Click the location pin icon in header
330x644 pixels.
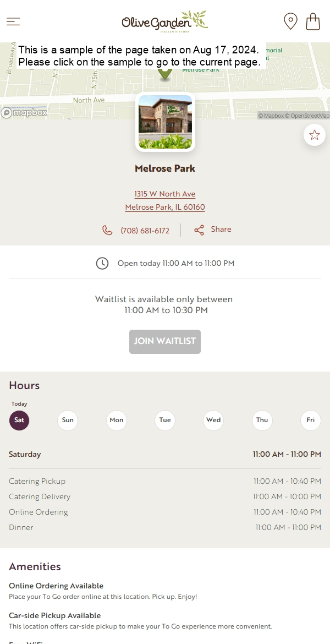[290, 21]
